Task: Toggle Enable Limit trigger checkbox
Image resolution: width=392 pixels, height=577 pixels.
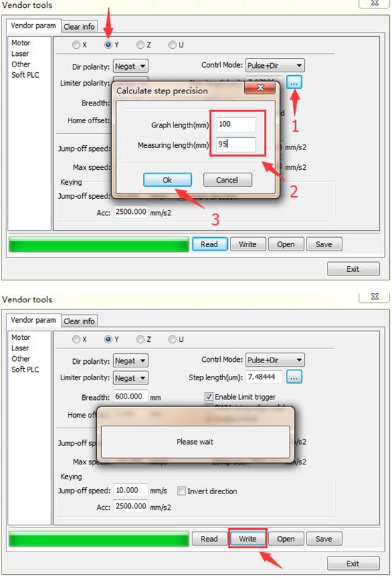Action: [x=209, y=396]
